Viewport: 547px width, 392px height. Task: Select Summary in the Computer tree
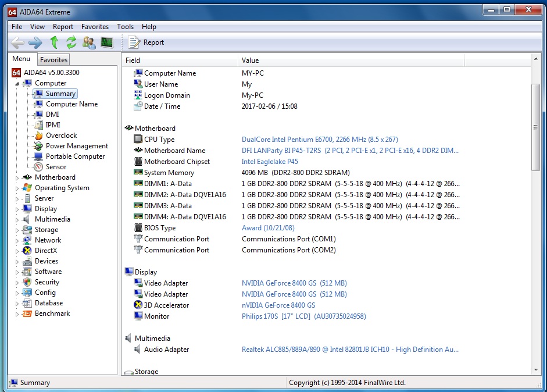click(60, 94)
